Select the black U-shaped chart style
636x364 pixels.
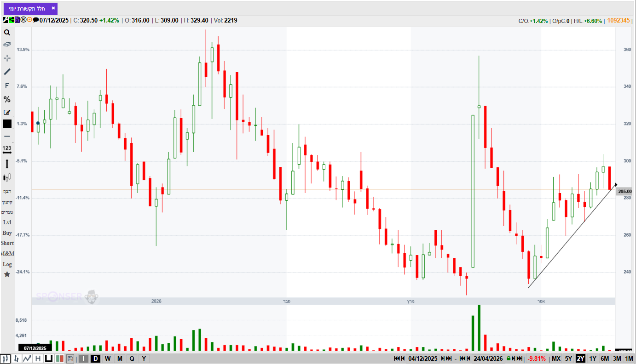(x=48, y=358)
